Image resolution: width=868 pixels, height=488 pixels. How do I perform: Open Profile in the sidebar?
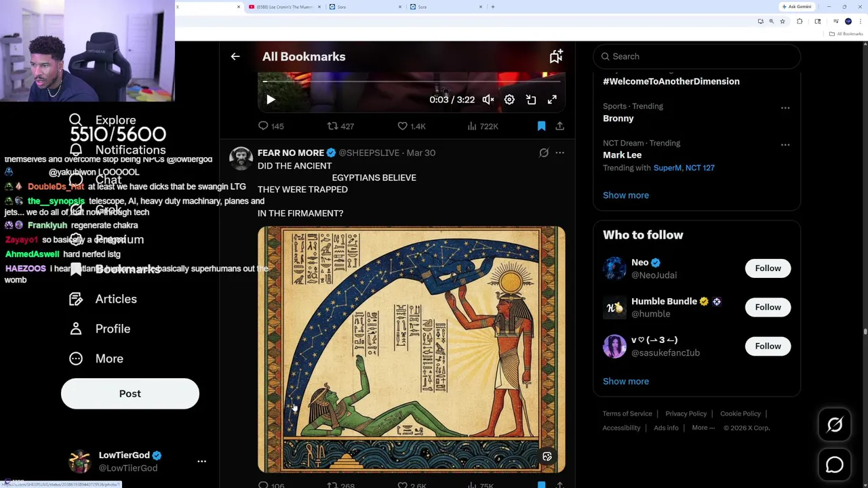(100, 329)
